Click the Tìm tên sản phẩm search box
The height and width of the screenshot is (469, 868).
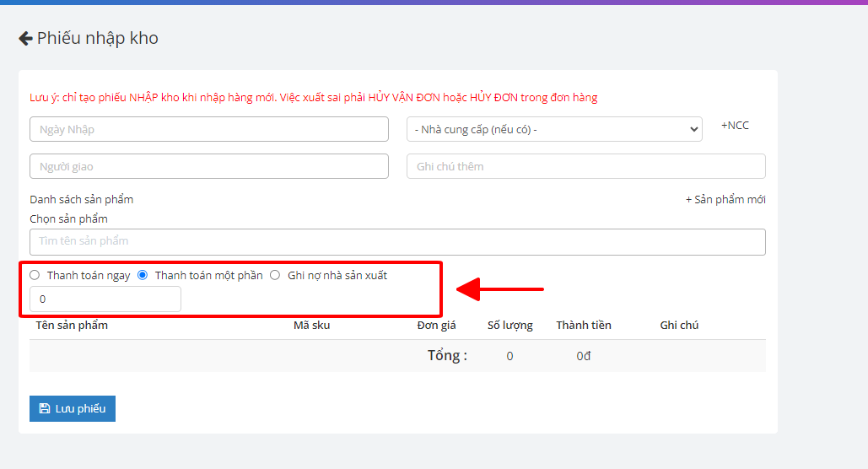point(397,241)
